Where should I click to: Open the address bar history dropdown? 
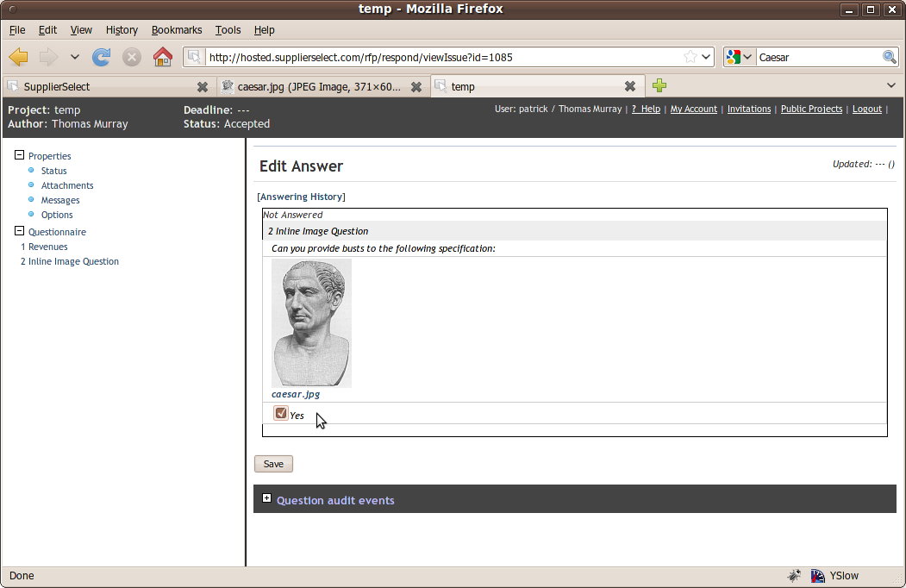pos(706,57)
